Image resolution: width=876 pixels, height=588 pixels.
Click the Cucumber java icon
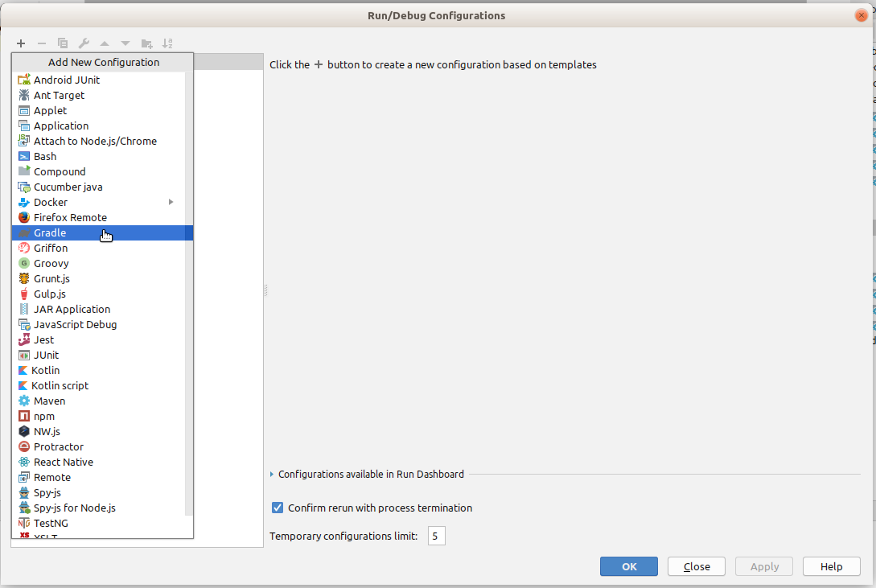(24, 187)
